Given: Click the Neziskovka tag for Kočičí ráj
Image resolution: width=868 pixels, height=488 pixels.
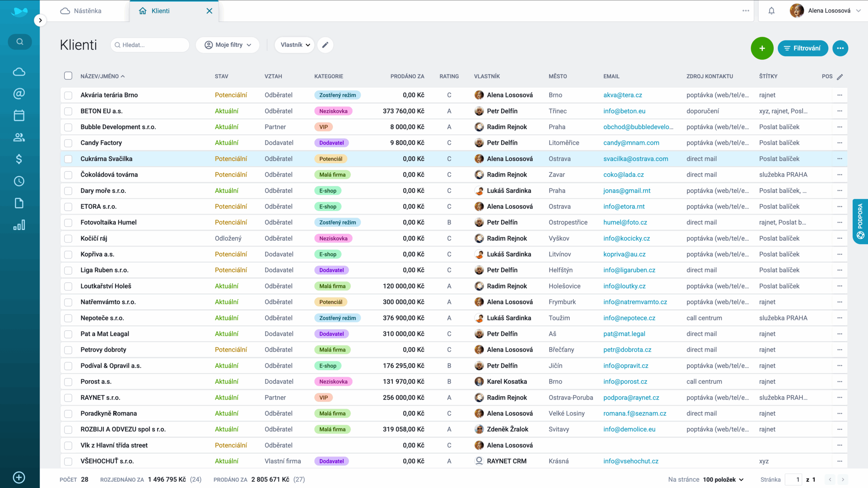Looking at the screenshot, I should coord(333,238).
